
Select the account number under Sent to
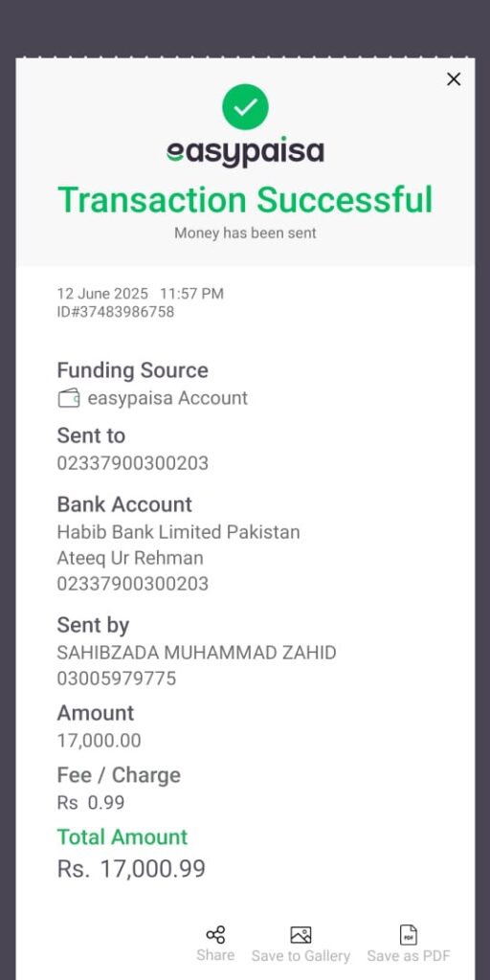pos(132,463)
